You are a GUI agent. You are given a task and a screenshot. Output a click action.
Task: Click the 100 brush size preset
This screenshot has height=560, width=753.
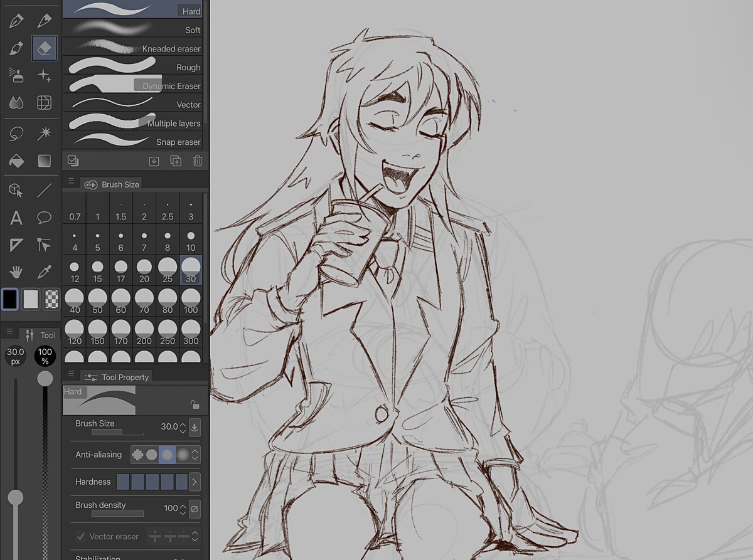[x=191, y=301]
